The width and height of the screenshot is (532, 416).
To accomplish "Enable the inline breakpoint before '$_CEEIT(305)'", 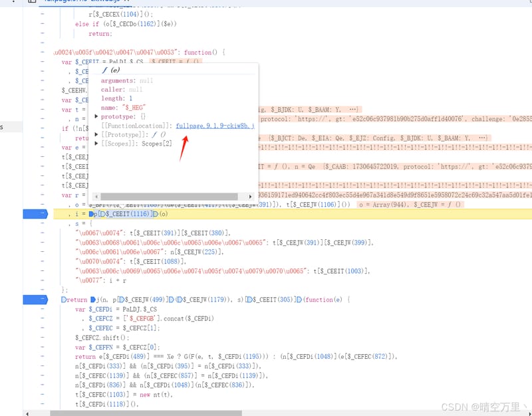I will click(x=249, y=300).
